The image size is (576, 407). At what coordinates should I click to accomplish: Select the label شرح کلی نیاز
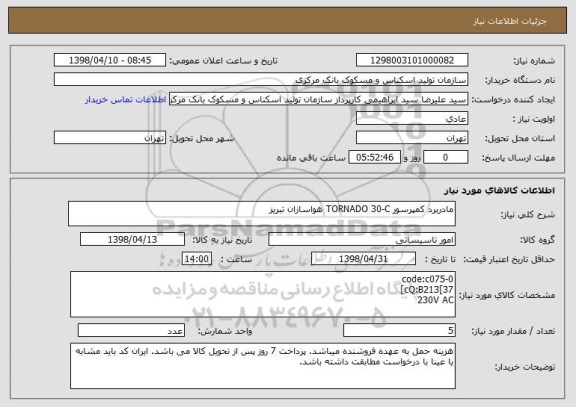528,215
